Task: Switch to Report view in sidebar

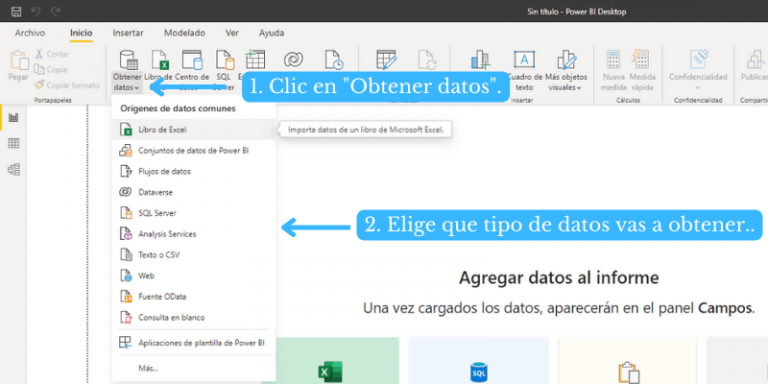Action: (x=14, y=118)
